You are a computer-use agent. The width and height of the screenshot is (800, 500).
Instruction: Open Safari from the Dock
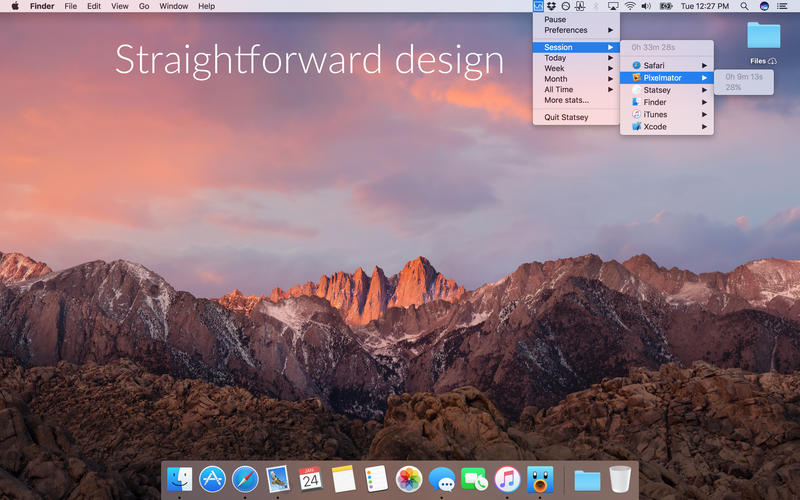click(x=245, y=479)
